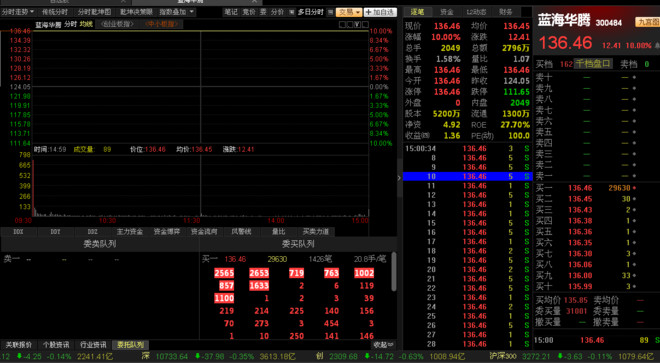Click the first square icon above chart corner
This screenshot has height=363, width=660.
342,24
